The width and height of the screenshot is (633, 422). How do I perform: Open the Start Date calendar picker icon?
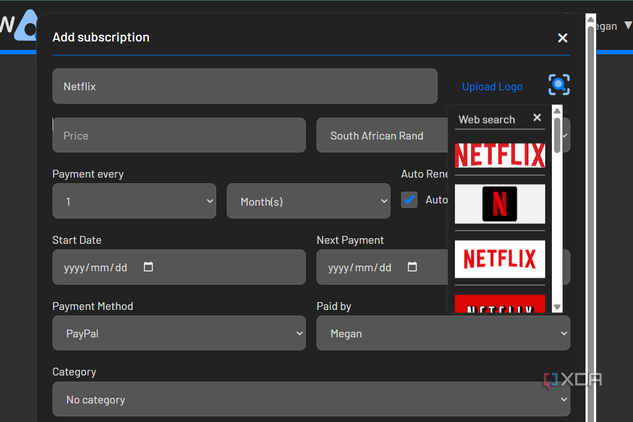pos(148,267)
